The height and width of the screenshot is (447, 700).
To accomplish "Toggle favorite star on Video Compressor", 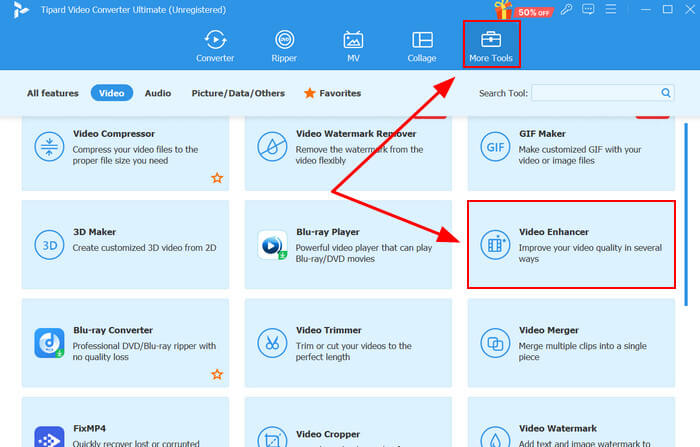I will [x=217, y=178].
